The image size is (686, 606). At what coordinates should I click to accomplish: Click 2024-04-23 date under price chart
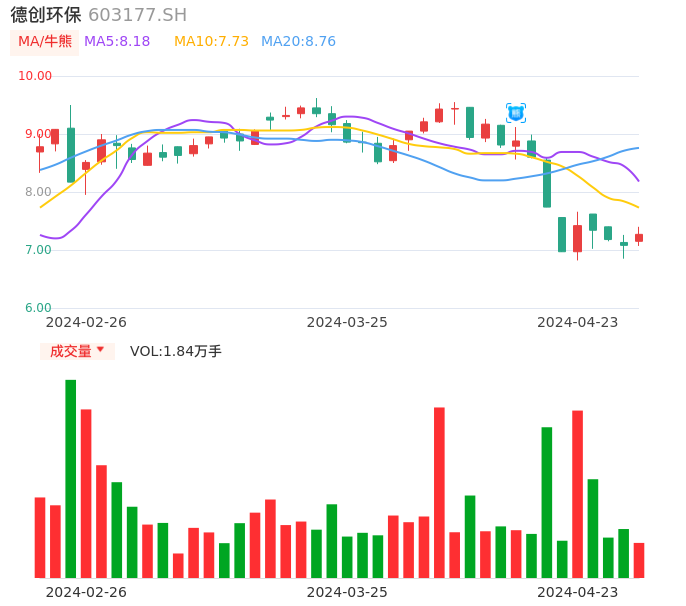click(x=578, y=322)
